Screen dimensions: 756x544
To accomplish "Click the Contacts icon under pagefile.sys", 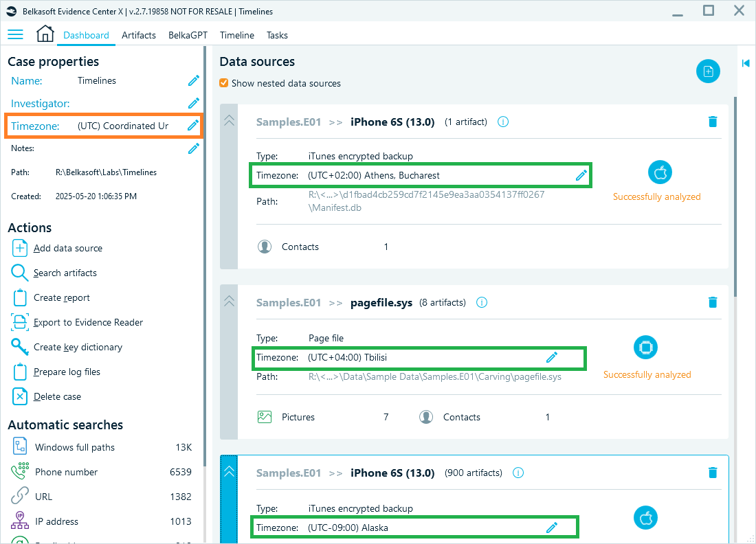I will (426, 417).
